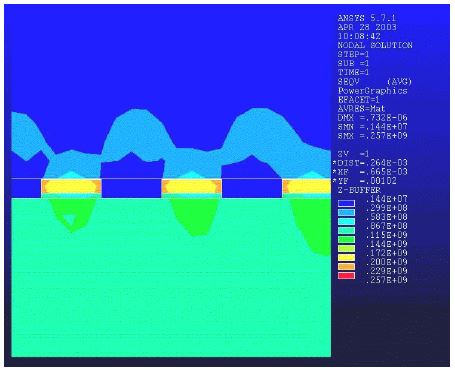Click the '.172E+09' legend value
The width and height of the screenshot is (455, 371).
386,253
